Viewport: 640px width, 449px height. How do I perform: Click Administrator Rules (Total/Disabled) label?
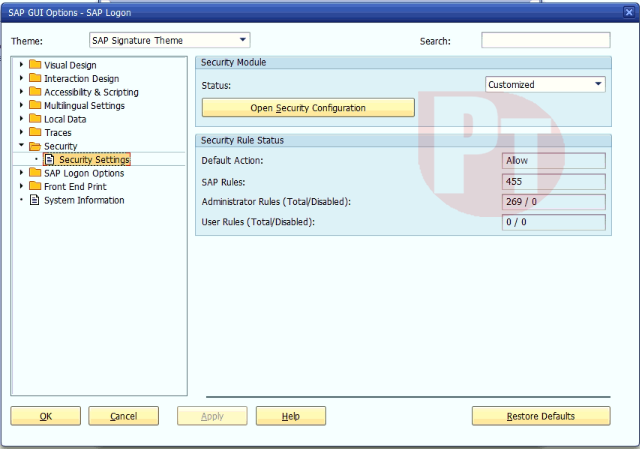point(276,202)
